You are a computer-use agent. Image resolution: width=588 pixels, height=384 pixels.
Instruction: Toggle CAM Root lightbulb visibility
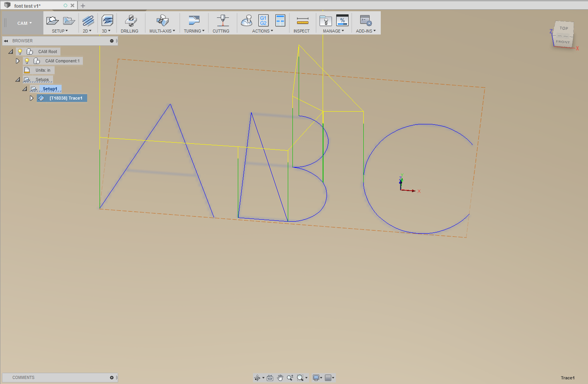(20, 52)
